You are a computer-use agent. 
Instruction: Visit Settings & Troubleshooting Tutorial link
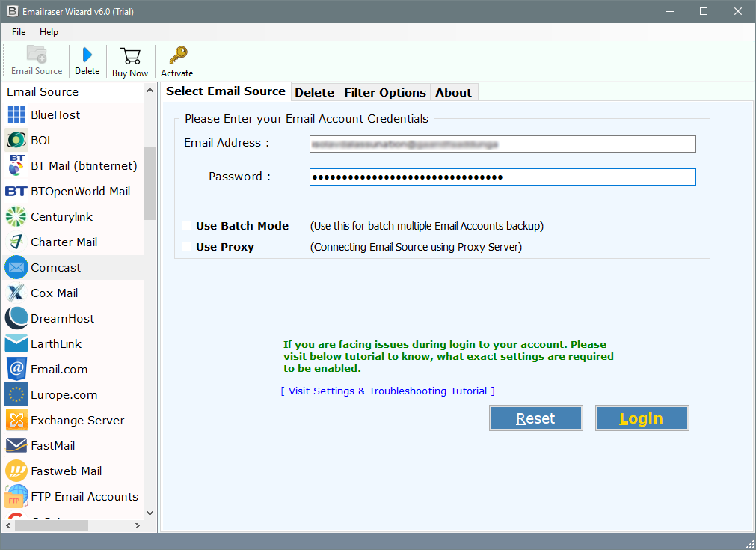tap(387, 391)
